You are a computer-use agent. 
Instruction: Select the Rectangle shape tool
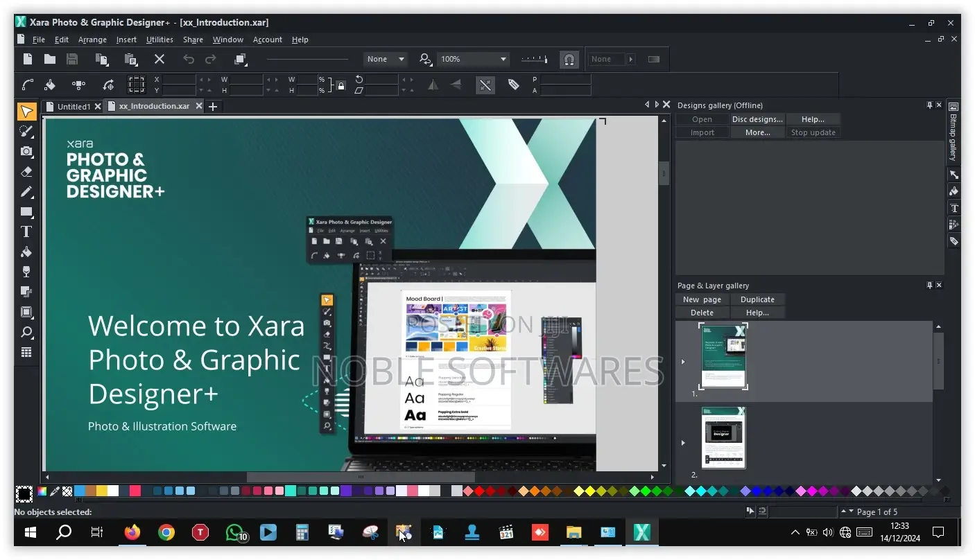click(x=26, y=211)
